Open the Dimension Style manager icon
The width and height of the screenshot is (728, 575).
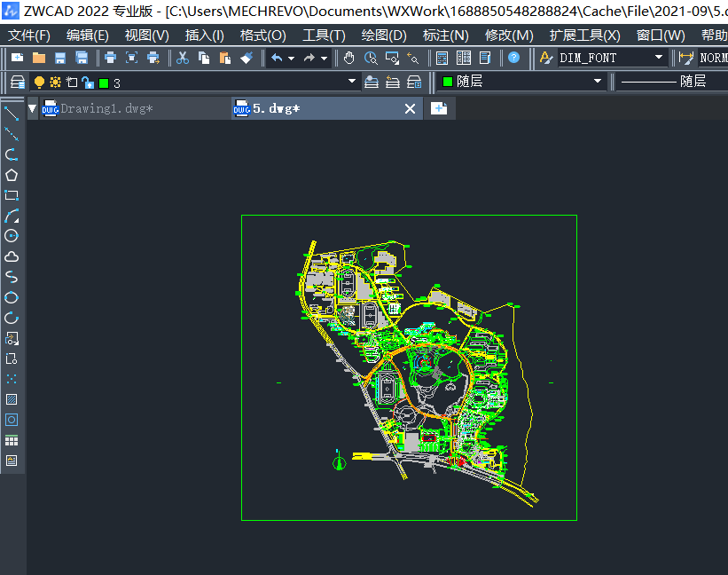(685, 58)
